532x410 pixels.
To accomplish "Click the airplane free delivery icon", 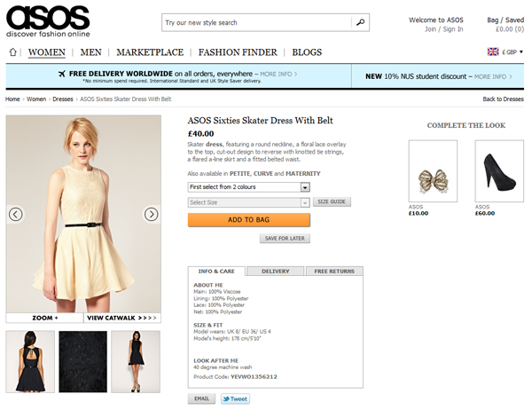I will click(62, 74).
